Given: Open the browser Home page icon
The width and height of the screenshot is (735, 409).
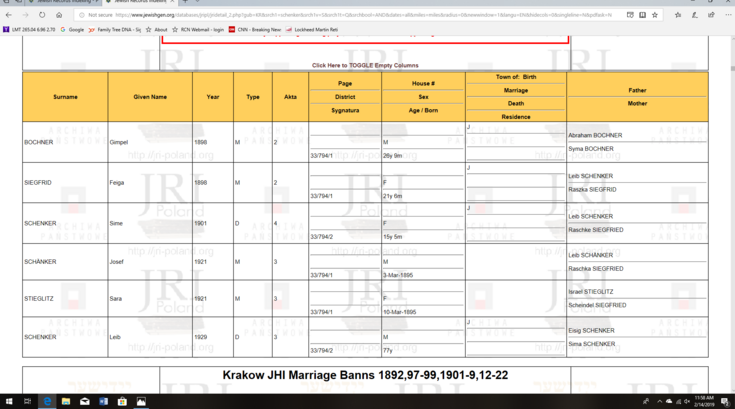Looking at the screenshot, I should coord(59,15).
